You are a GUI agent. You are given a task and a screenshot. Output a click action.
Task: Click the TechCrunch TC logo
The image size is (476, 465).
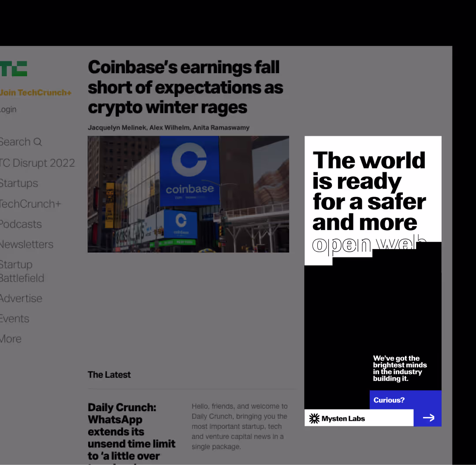(x=13, y=69)
